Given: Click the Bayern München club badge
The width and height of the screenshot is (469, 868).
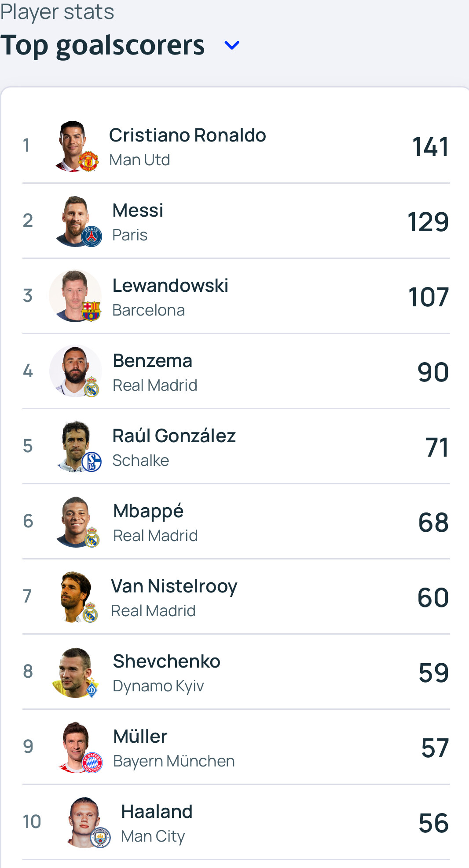Looking at the screenshot, I should coord(92,763).
